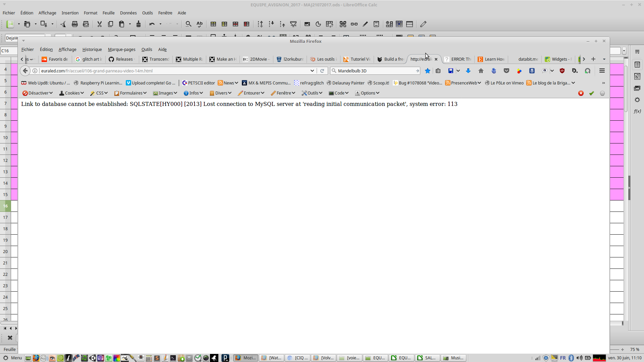Open the Firefox downloads arrow

click(x=468, y=71)
